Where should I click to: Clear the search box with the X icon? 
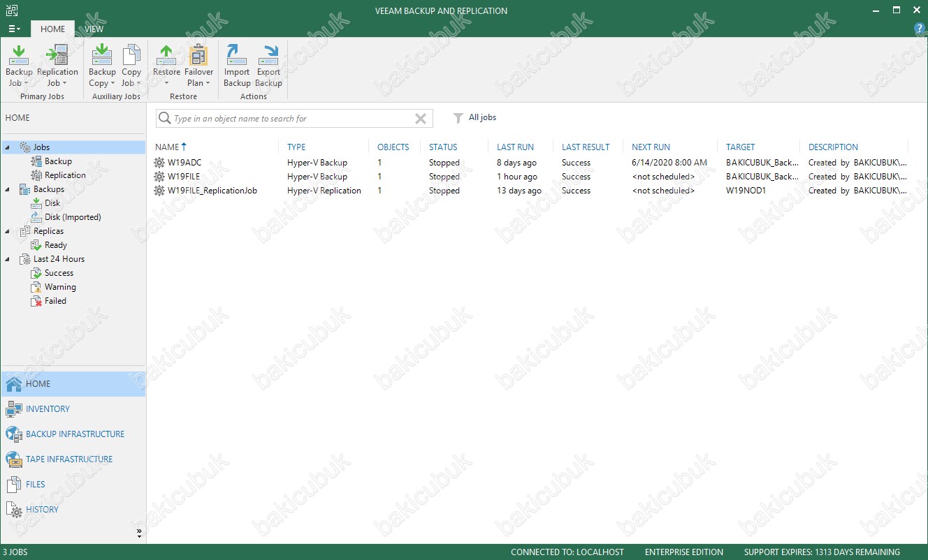point(421,119)
